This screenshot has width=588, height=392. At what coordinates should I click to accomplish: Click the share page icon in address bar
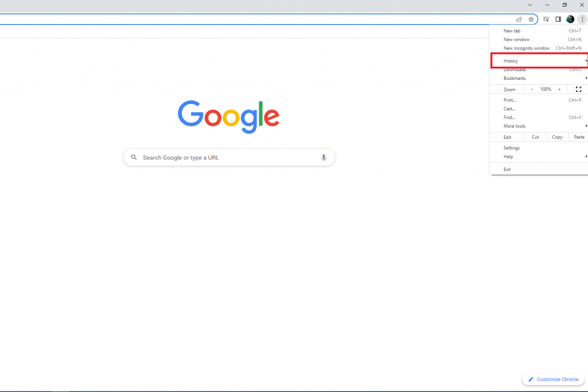[519, 20]
